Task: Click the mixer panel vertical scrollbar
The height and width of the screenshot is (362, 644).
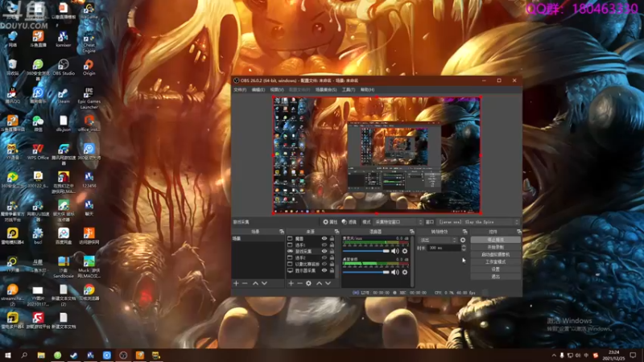Action: click(412, 261)
